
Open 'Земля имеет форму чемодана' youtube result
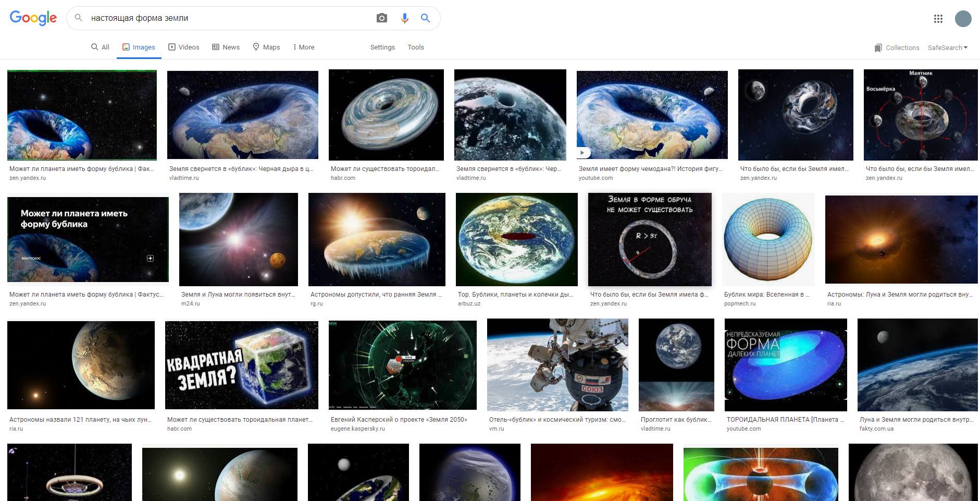(651, 169)
